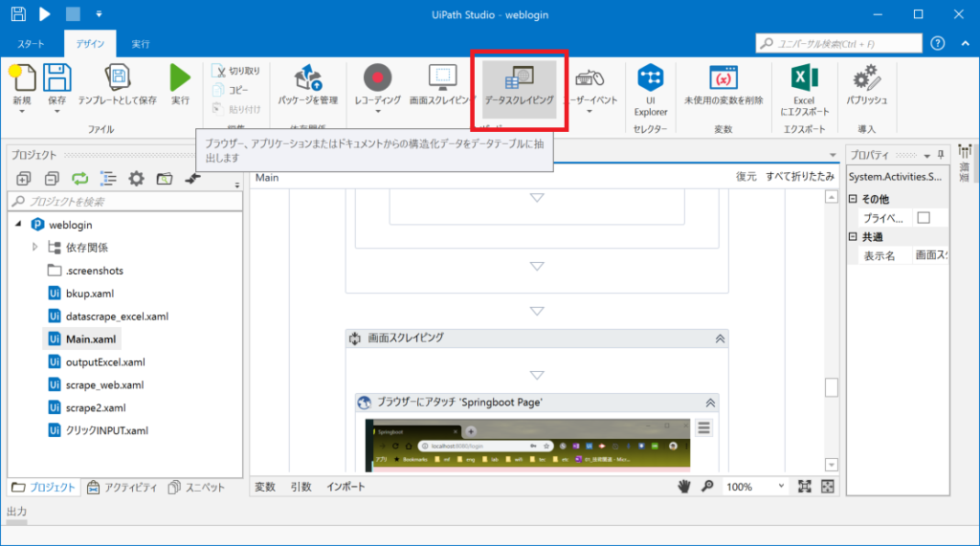Image resolution: width=980 pixels, height=546 pixels.
Task: Switch to スニペット panel tab
Action: point(196,488)
